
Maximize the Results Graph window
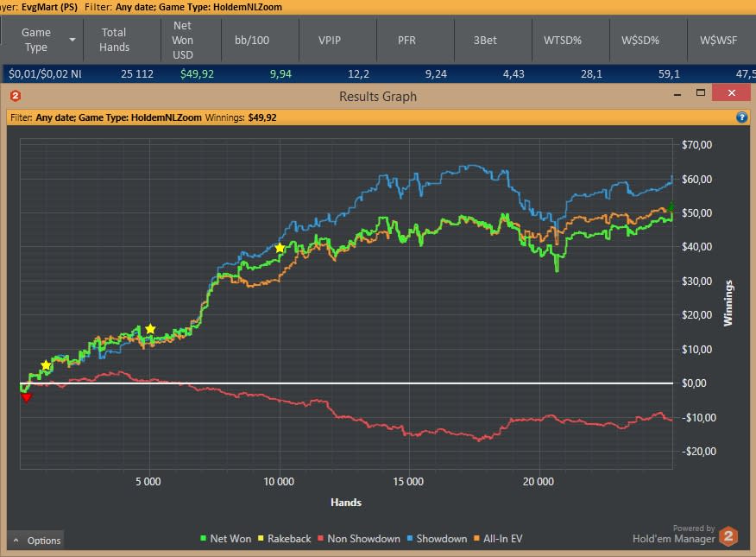pos(701,92)
